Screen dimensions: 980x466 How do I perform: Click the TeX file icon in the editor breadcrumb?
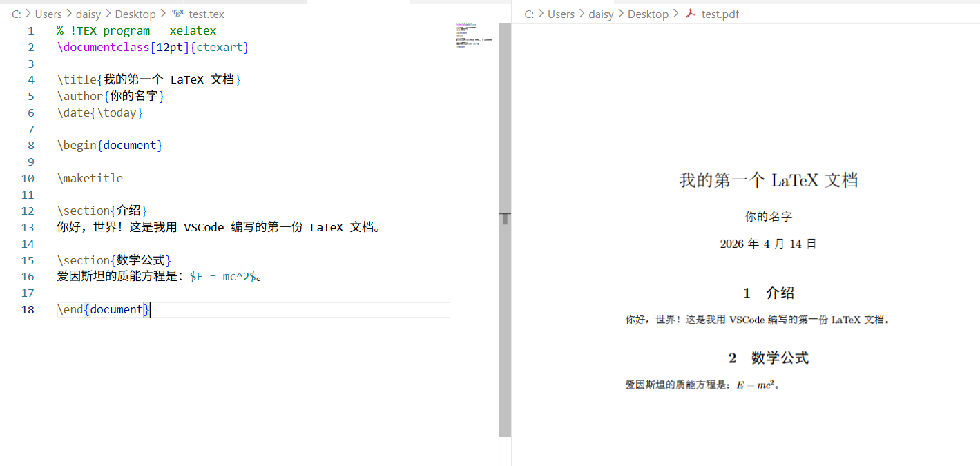pos(177,13)
